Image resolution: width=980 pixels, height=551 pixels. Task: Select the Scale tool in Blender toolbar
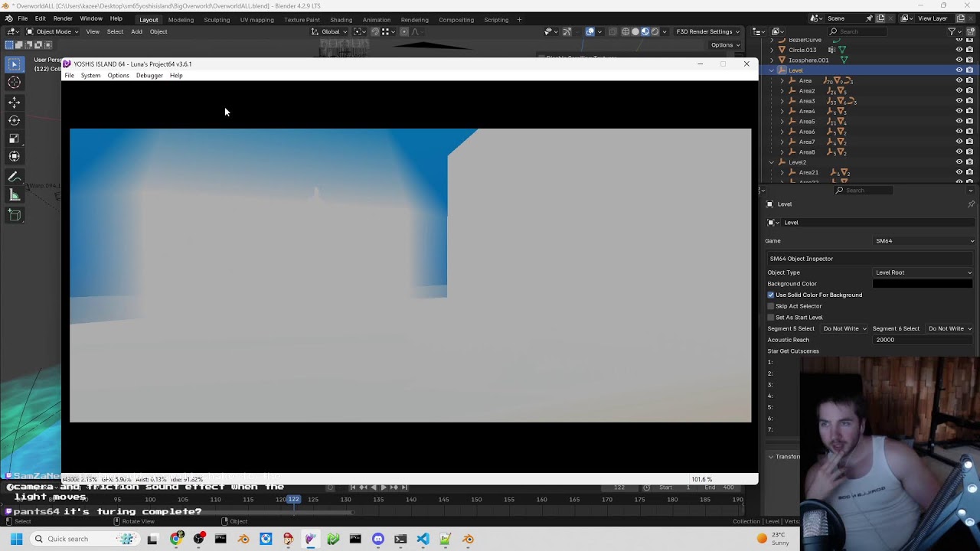(x=14, y=139)
